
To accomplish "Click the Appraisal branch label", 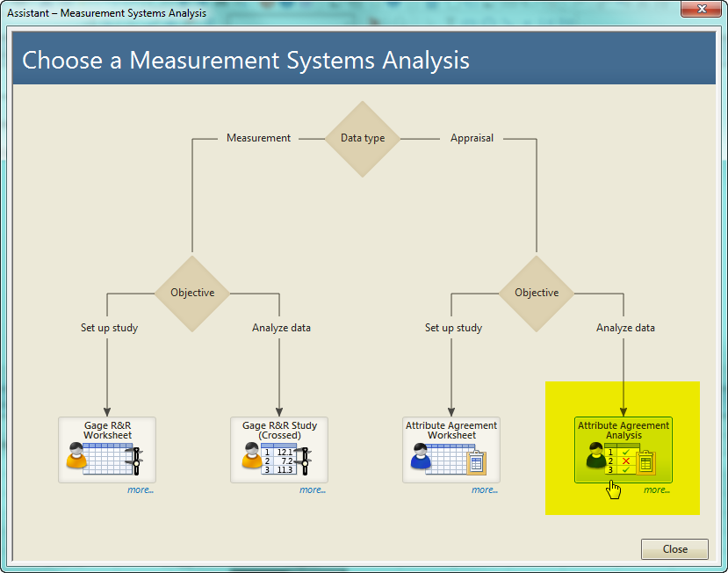I will coord(472,138).
